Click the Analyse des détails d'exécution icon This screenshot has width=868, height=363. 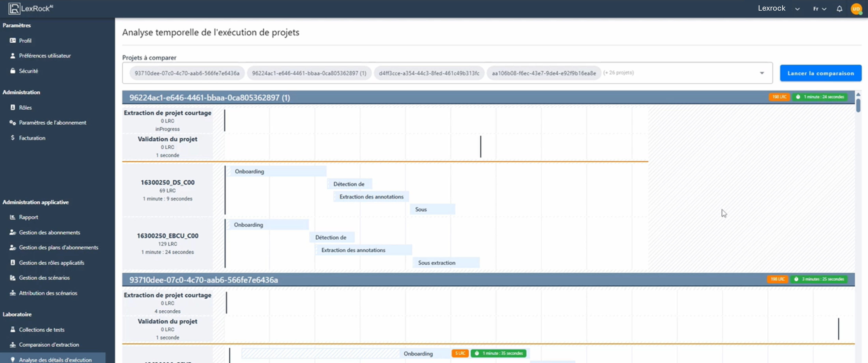pos(13,360)
